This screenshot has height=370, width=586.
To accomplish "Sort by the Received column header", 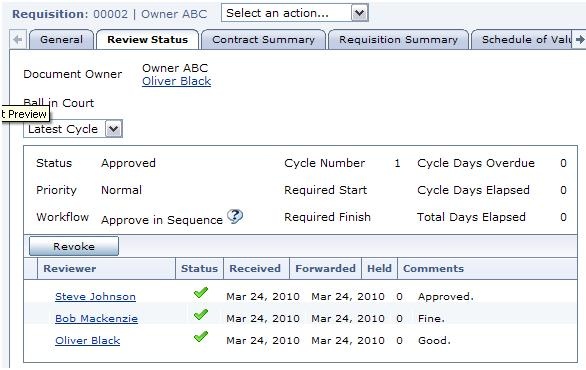I will pyautogui.click(x=256, y=269).
